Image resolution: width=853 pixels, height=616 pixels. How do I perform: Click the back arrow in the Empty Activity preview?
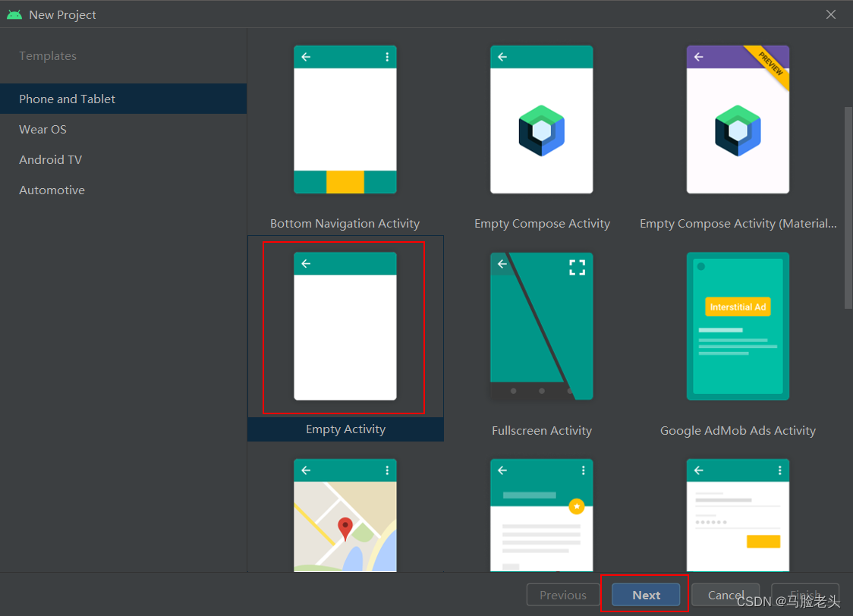pyautogui.click(x=307, y=264)
